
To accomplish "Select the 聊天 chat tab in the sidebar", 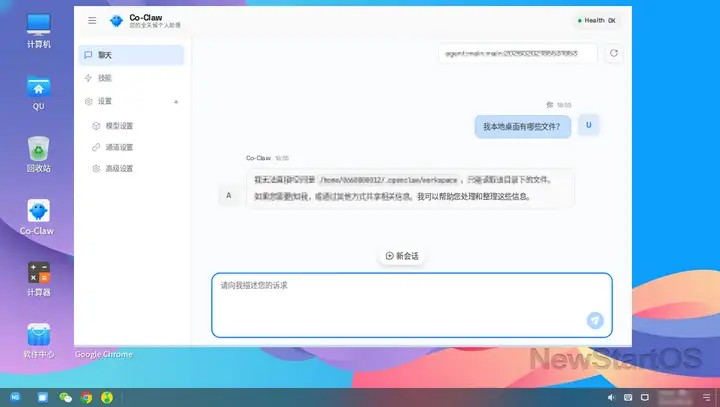I will click(131, 55).
